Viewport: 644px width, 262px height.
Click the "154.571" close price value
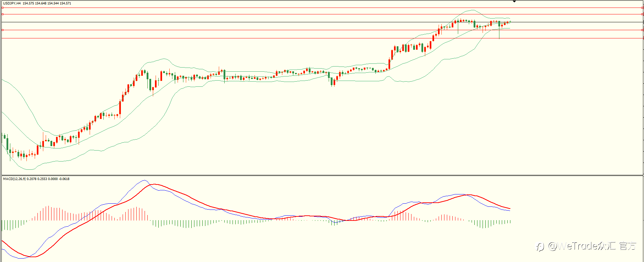(x=65, y=3)
